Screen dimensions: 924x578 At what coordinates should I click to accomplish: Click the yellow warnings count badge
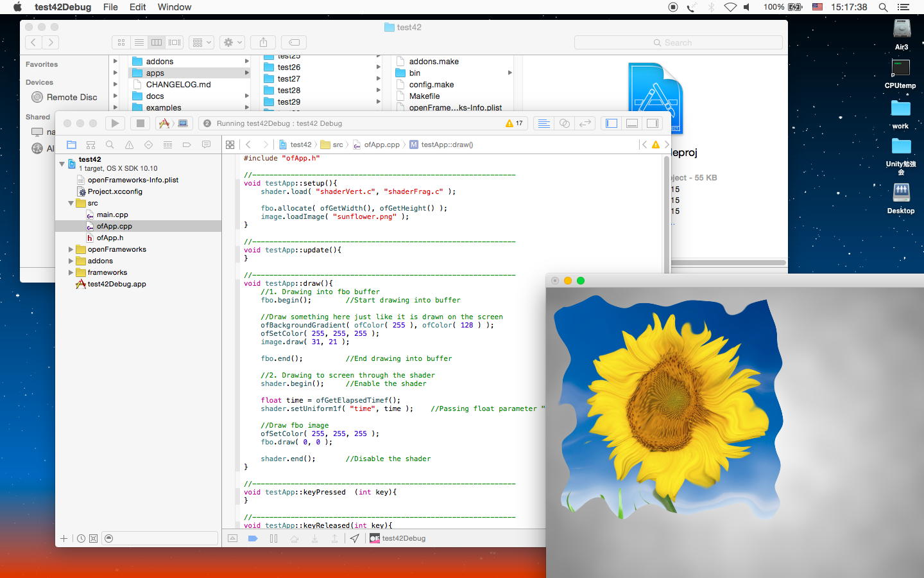(514, 123)
